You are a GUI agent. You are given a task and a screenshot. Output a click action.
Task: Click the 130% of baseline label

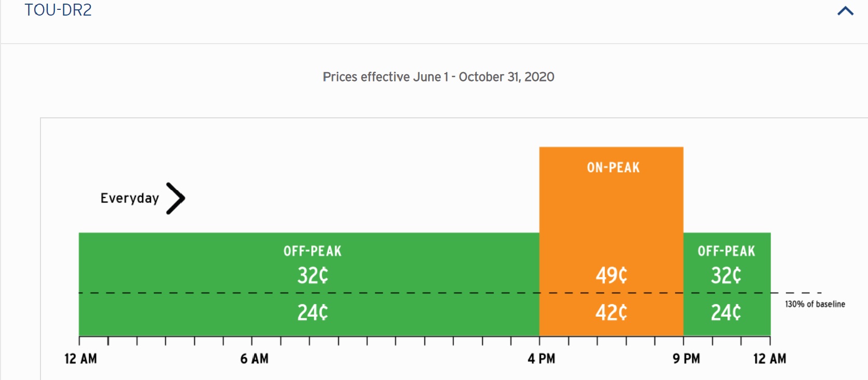click(x=815, y=304)
